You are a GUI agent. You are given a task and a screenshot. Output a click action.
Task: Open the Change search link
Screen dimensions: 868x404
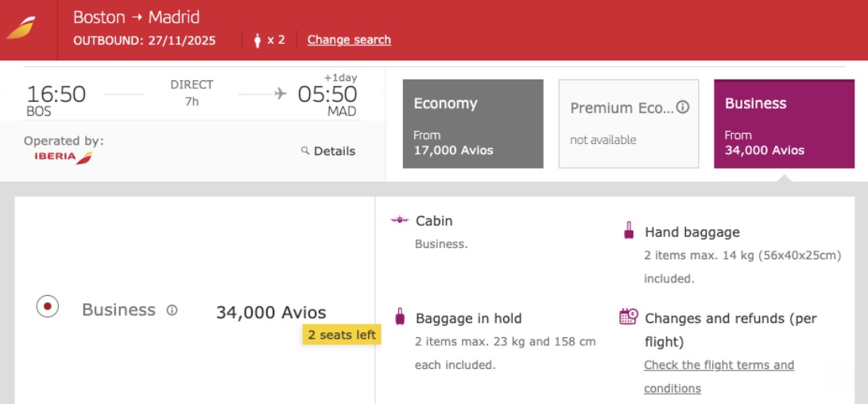coord(349,40)
